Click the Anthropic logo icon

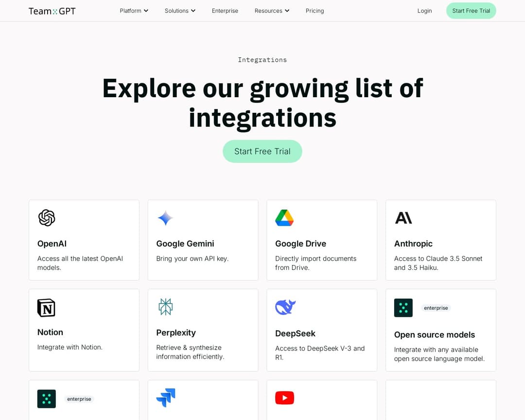click(x=403, y=218)
